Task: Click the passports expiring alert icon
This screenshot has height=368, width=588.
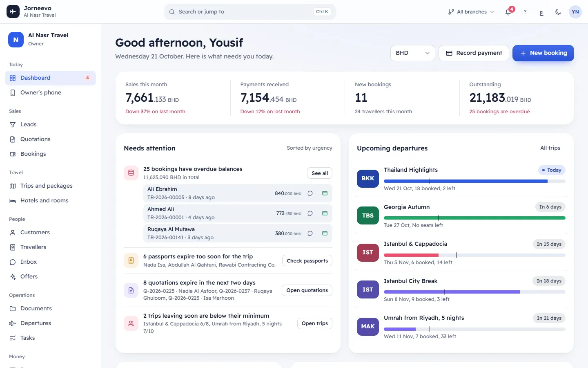Action: point(131,260)
